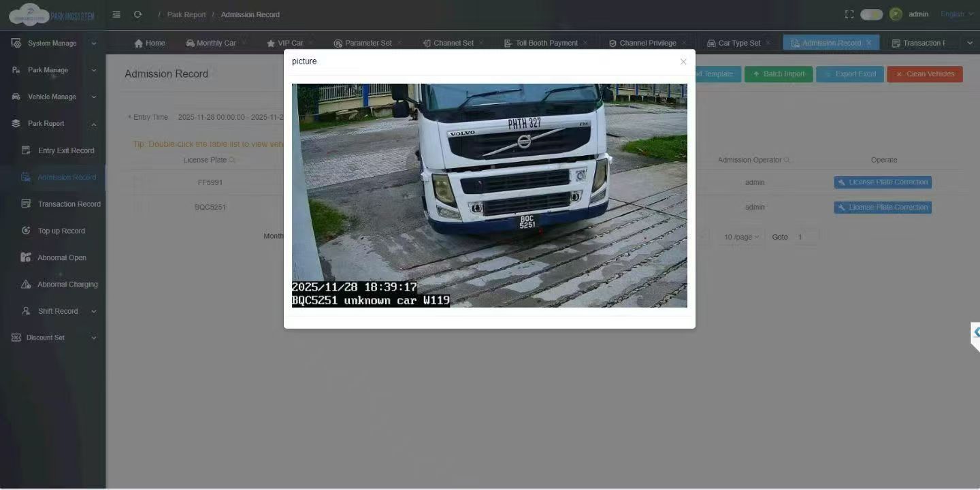
Task: Open the Home tab
Action: (150, 43)
